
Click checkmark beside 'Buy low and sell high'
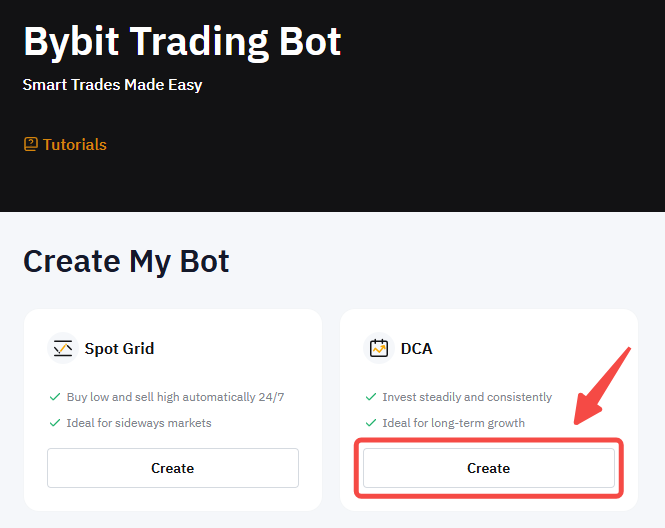point(54,397)
